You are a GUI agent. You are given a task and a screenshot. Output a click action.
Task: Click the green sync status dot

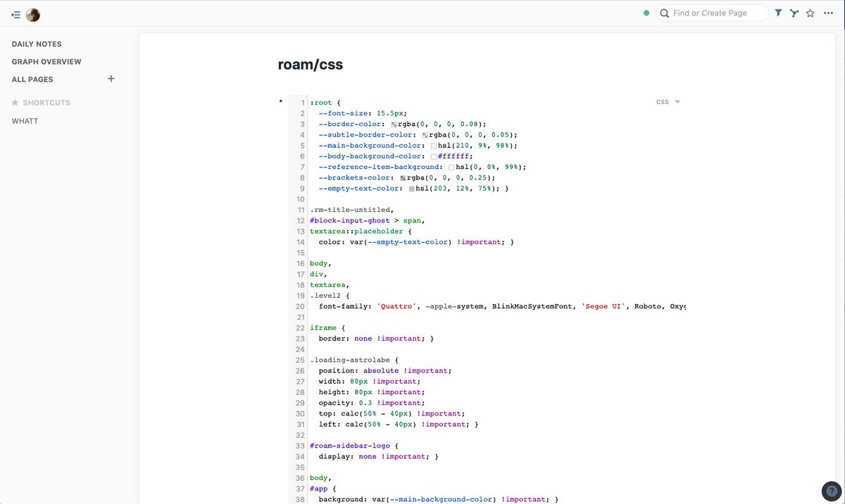646,13
